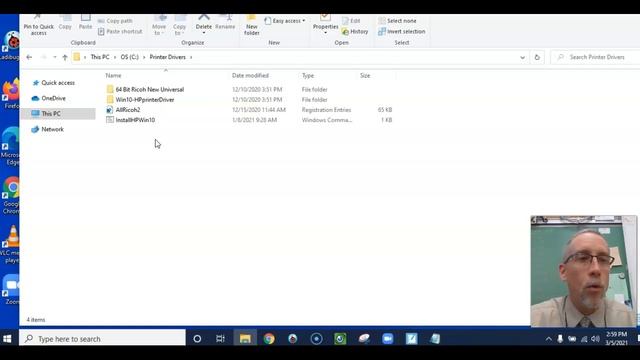Viewport: 640px width, 360px height.
Task: Refresh the Printer Drivers folder
Action: tap(537, 58)
